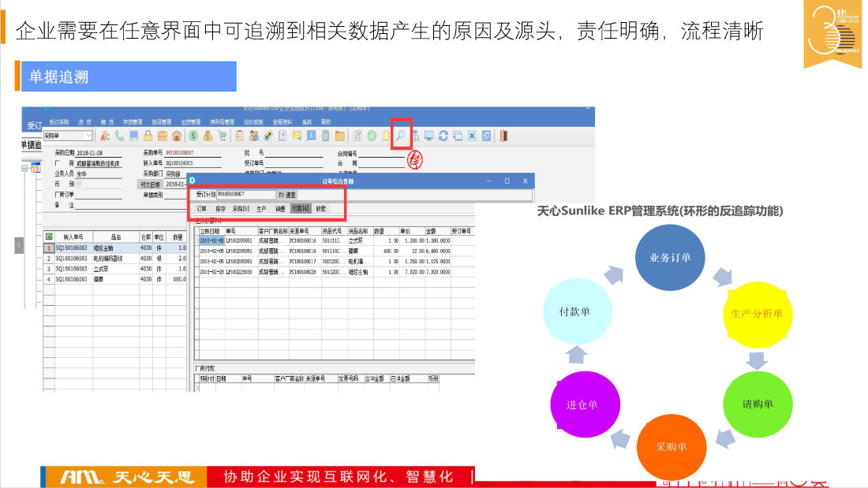Click the left-side panel collapse arrow
Screen dimensions: 868x488
tap(18, 246)
